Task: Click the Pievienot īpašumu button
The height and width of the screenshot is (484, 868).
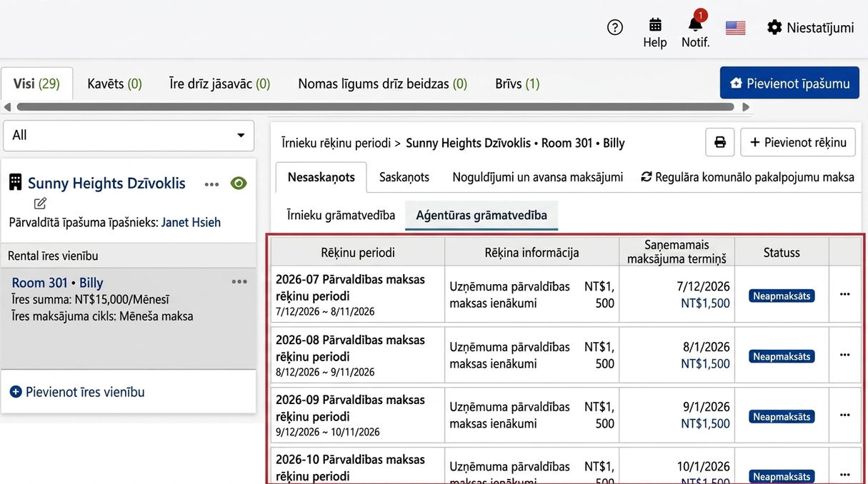Action: [x=789, y=84]
